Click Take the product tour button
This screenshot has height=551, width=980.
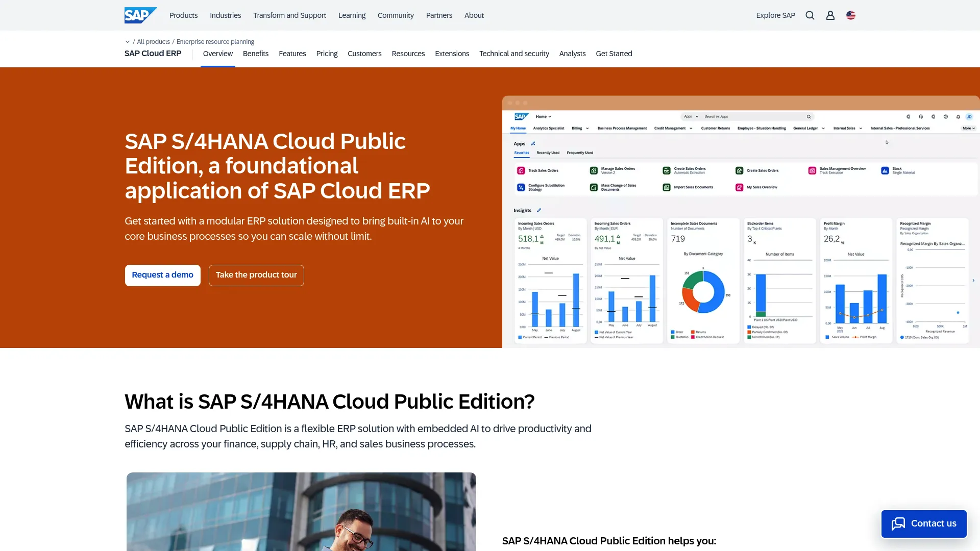pos(256,275)
